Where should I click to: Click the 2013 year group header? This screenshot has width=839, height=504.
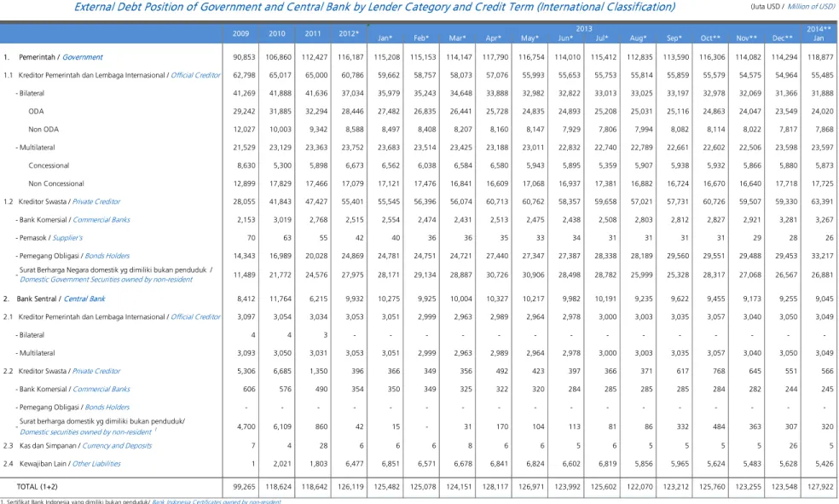click(x=584, y=28)
